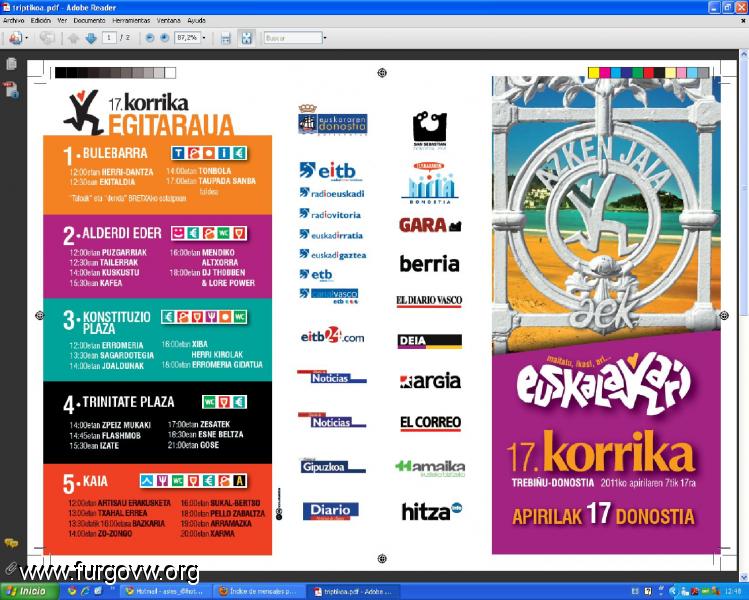Open the Comments panel icon in sidebar
749x600 pixels.
coord(11,544)
